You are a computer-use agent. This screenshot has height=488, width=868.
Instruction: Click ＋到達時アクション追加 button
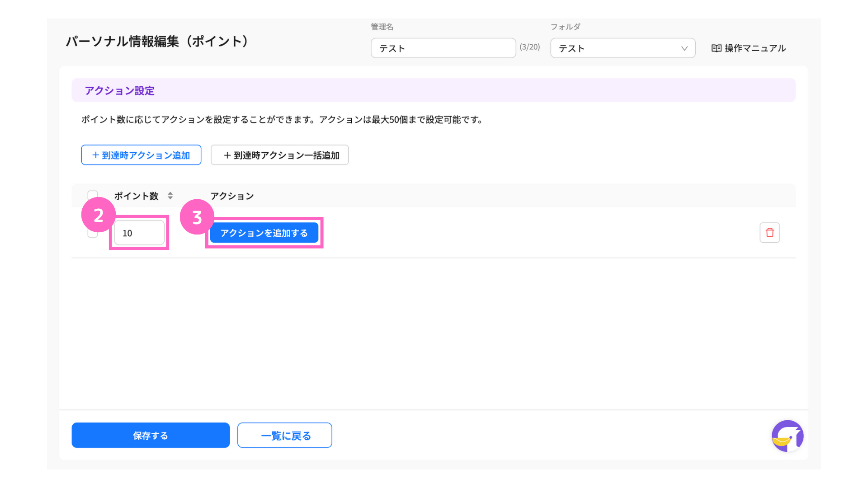click(141, 155)
